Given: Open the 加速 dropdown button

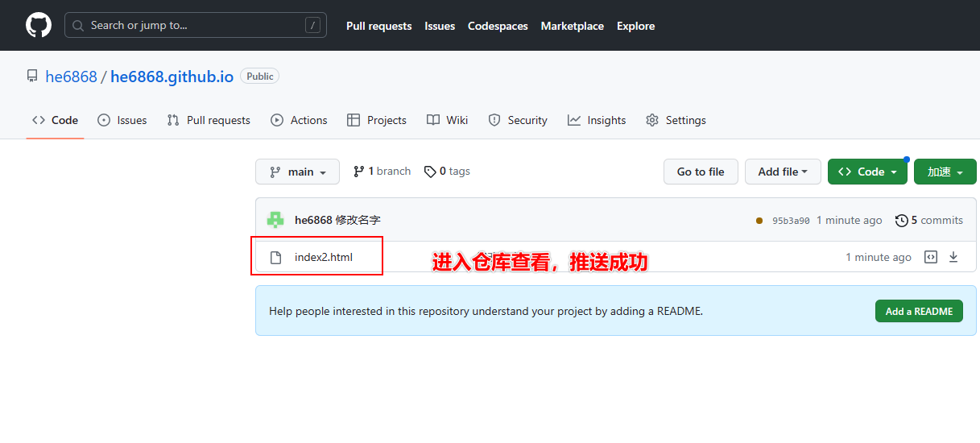Looking at the screenshot, I should [x=945, y=172].
